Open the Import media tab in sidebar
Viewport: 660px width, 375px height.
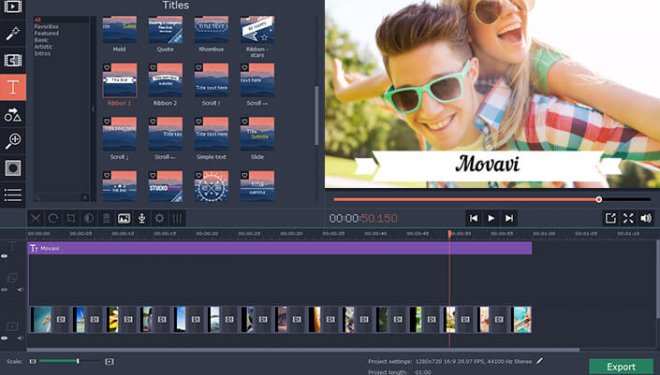[x=13, y=6]
